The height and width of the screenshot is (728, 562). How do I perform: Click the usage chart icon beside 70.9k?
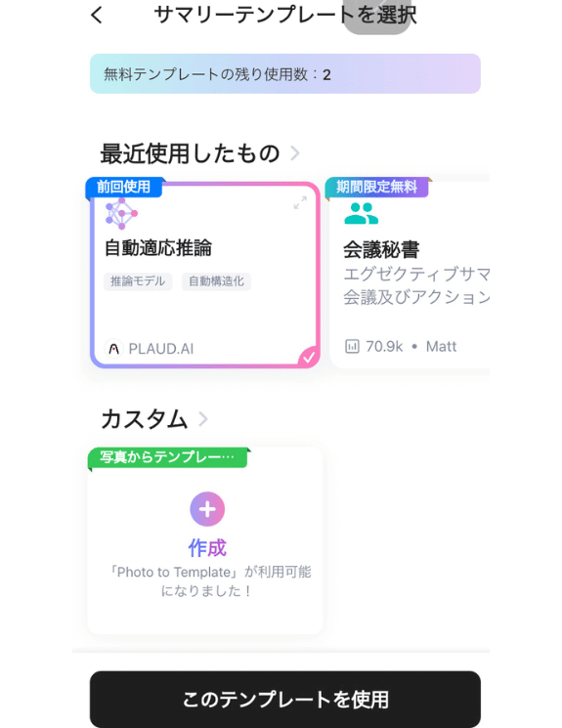pyautogui.click(x=352, y=346)
